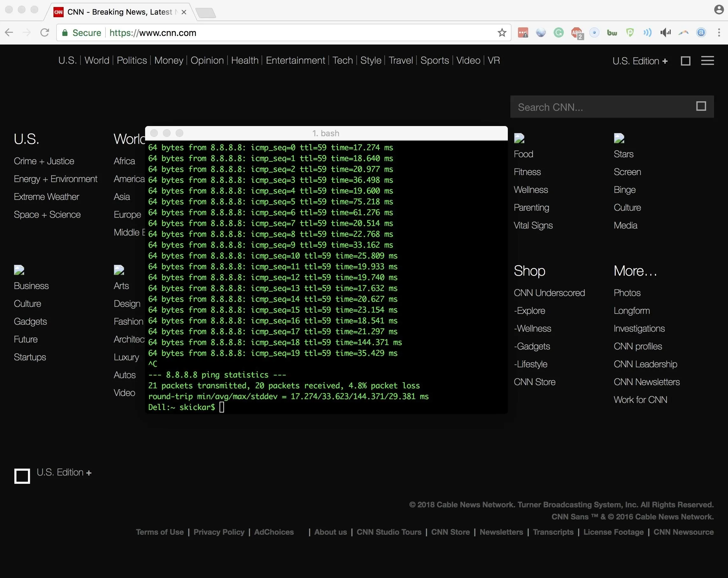This screenshot has height=578, width=728.
Task: Click the '4.8% packet loss' statistics line in terminal
Action: [283, 385]
